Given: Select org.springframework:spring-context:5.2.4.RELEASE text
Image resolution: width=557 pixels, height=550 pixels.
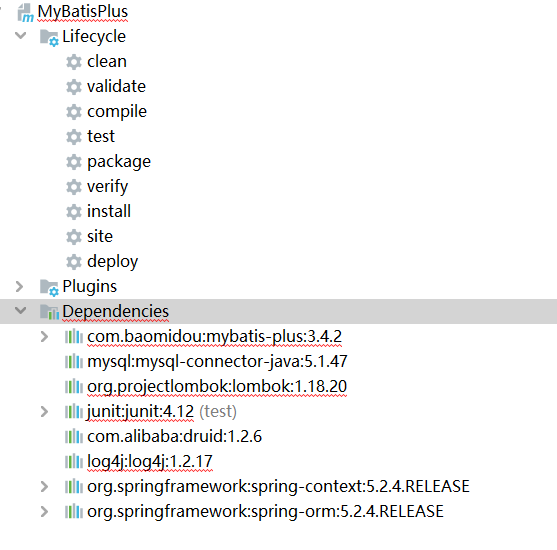Looking at the screenshot, I should (278, 487).
